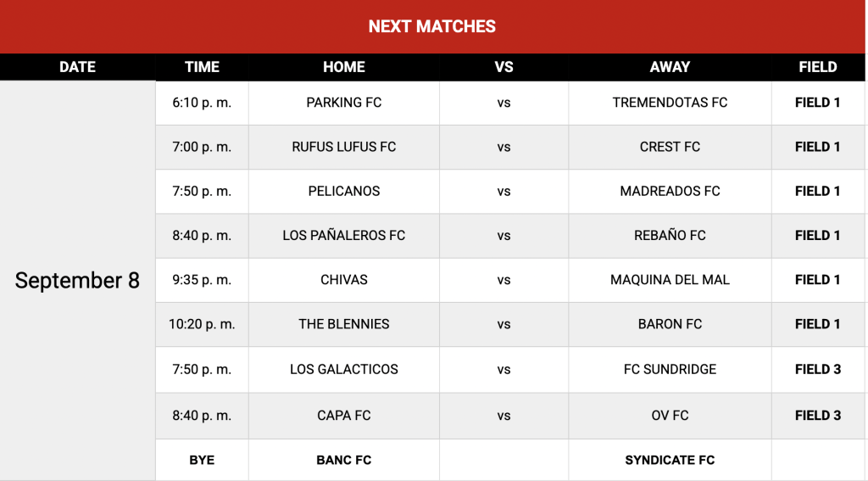Click the FC SUNDRIDGE away cell

(x=670, y=370)
